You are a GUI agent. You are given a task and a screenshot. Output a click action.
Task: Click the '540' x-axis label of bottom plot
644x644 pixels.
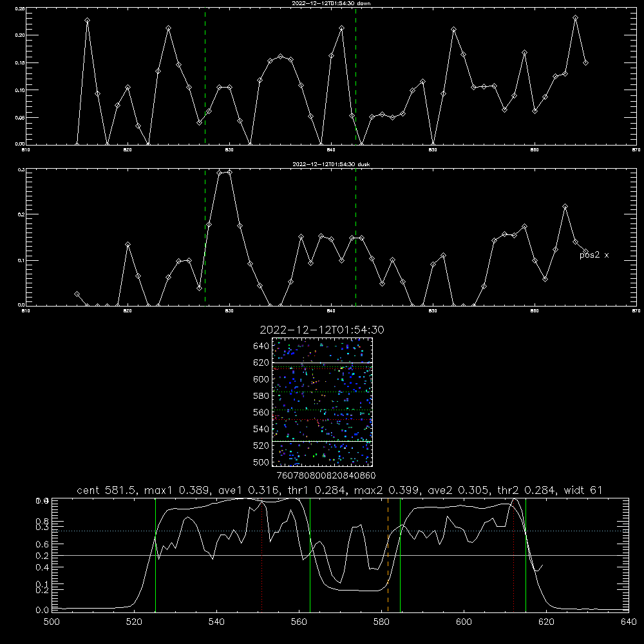point(216,622)
